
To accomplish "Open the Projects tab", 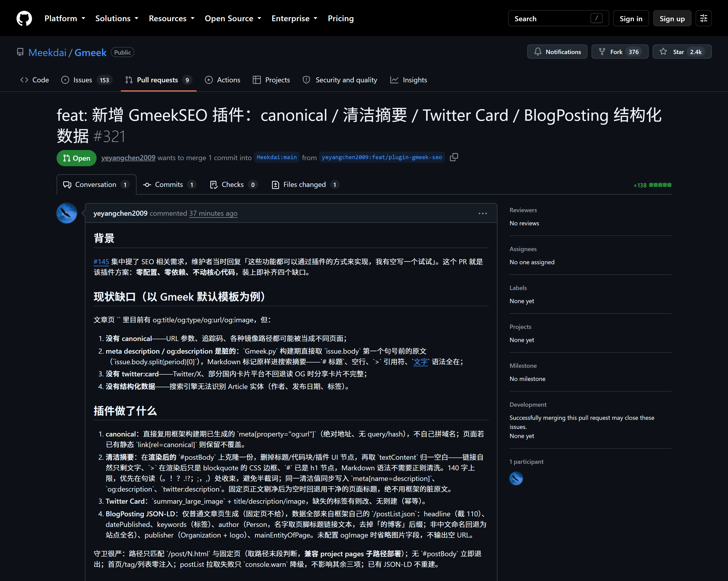I will 271,80.
